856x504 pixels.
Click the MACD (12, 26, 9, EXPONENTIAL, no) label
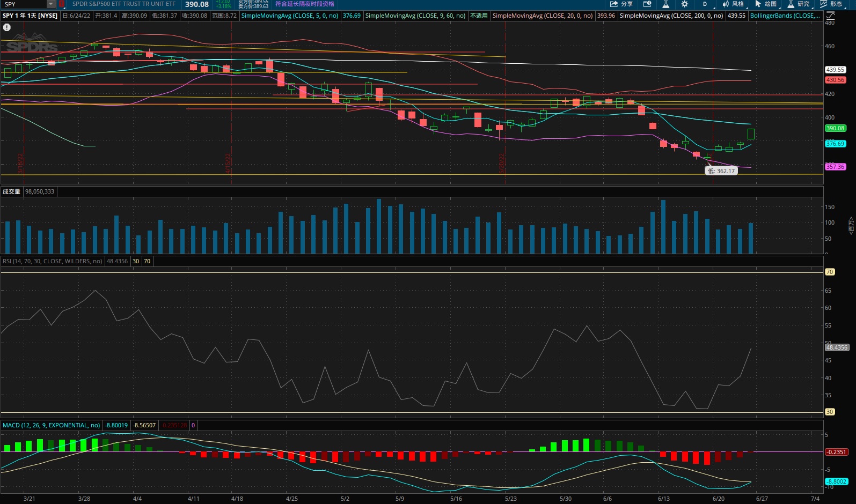(52, 425)
